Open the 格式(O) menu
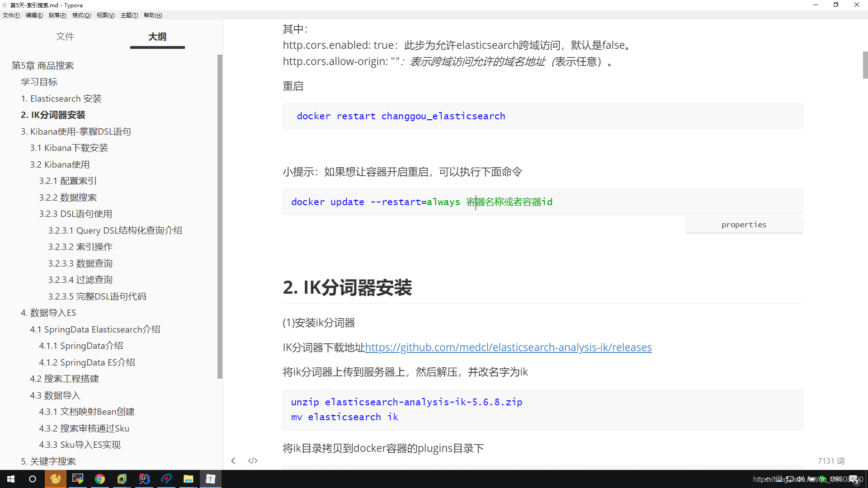The image size is (868, 488). point(81,15)
